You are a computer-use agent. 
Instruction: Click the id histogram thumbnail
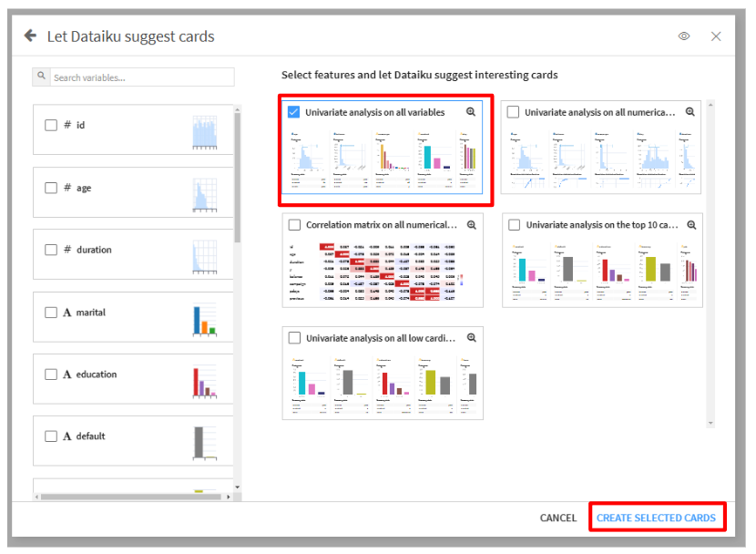click(205, 133)
